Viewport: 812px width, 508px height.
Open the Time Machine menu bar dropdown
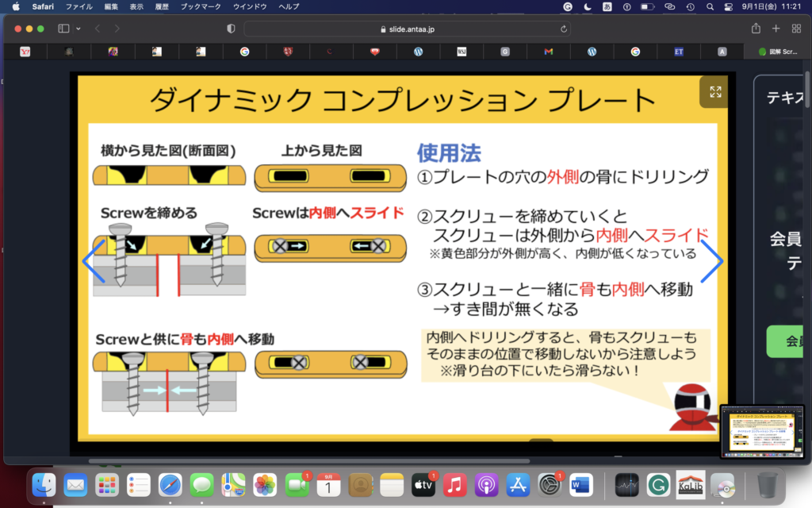click(691, 6)
